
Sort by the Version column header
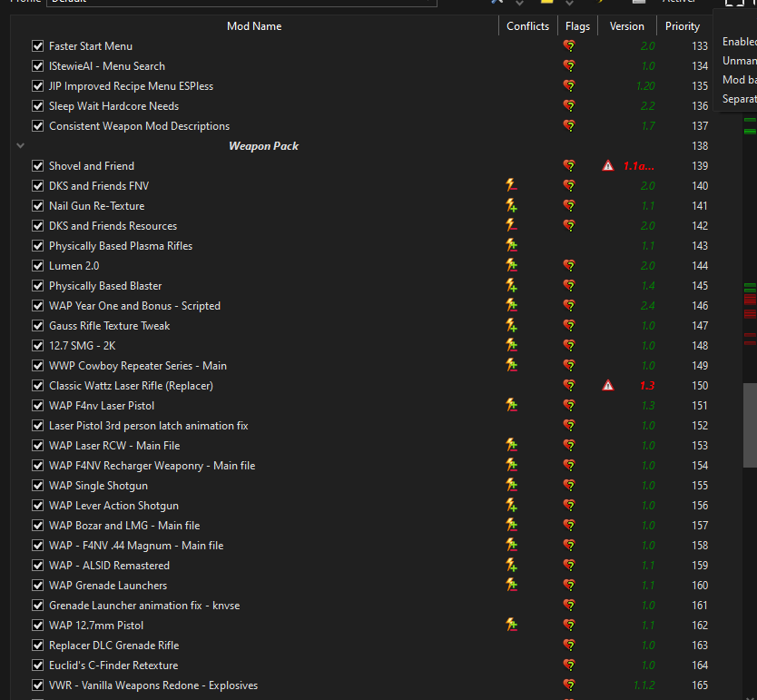(x=626, y=26)
